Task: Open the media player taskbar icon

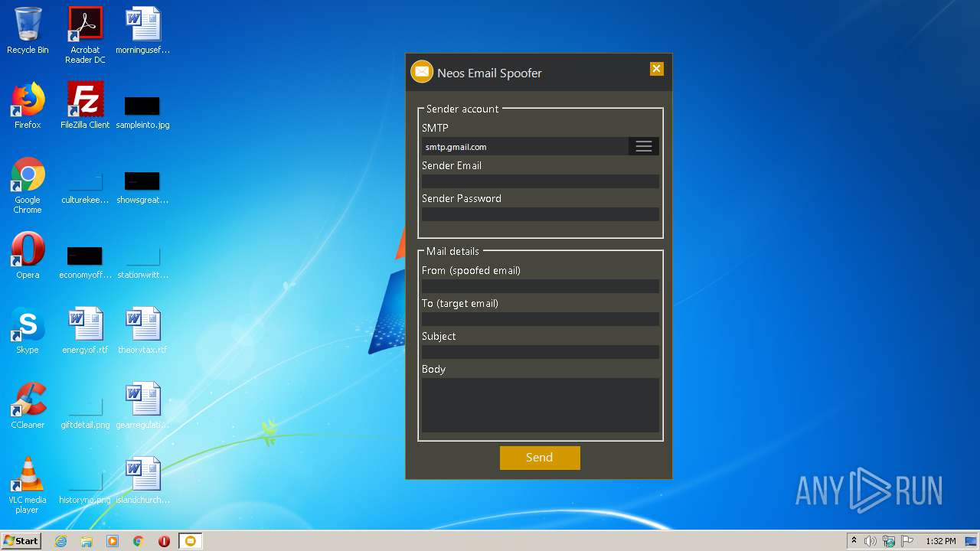Action: [x=113, y=541]
